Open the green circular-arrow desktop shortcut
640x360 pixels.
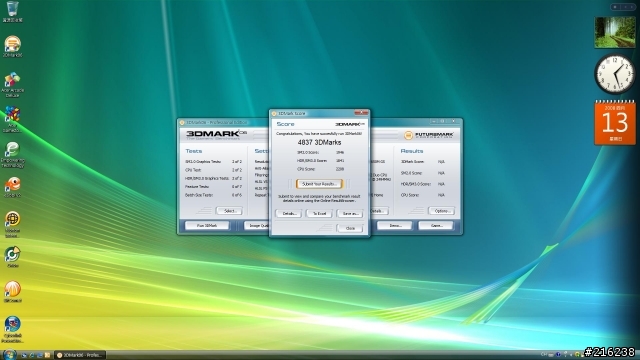point(12,257)
